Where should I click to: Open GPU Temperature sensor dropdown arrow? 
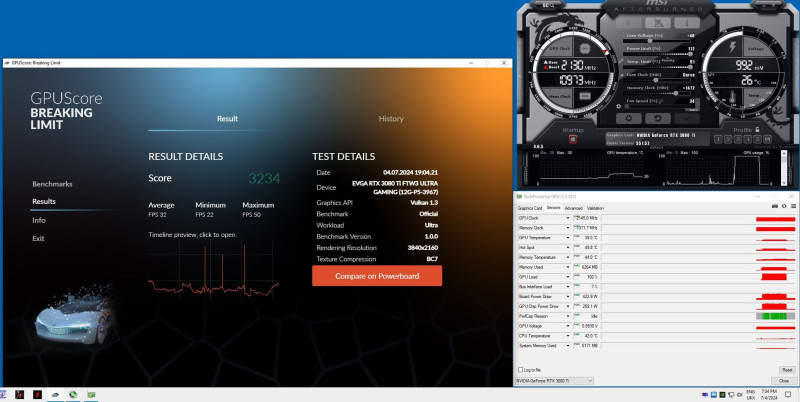pyautogui.click(x=567, y=238)
